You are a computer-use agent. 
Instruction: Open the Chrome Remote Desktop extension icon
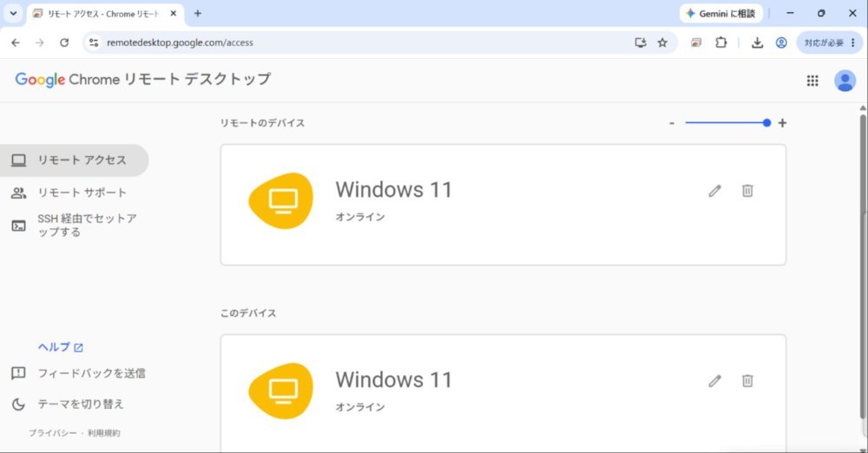pos(696,43)
